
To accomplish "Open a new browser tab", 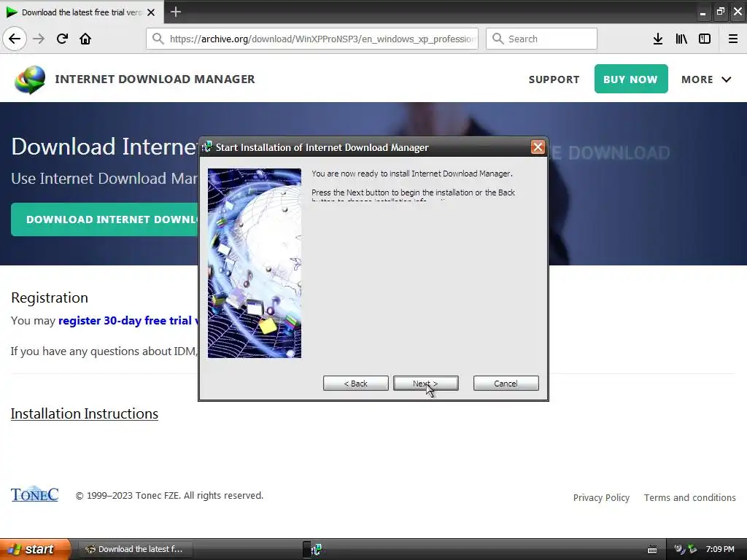I will click(176, 12).
